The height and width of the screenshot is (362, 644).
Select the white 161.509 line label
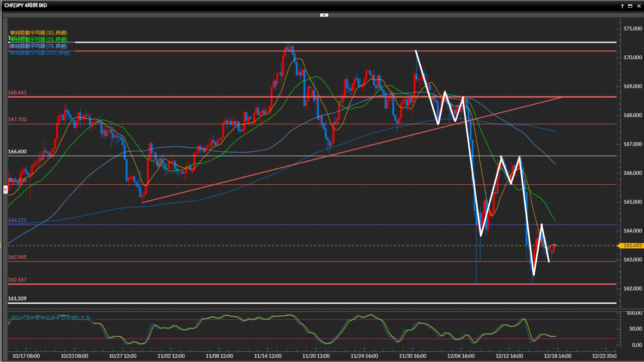pos(17,298)
